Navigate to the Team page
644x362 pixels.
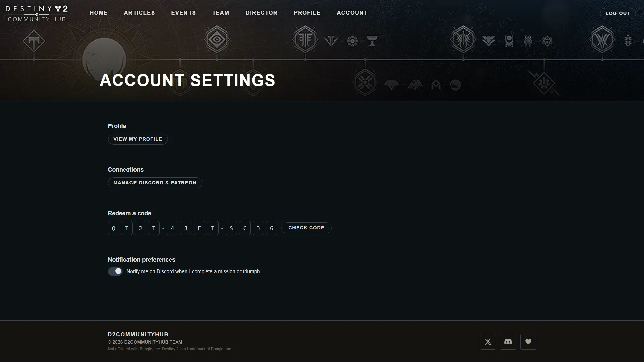click(x=221, y=13)
